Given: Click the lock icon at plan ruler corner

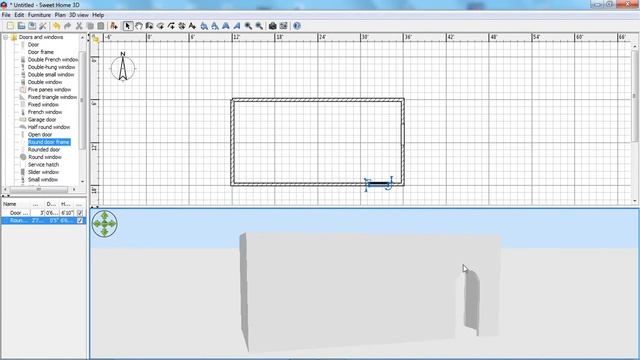Looking at the screenshot, I should (x=96, y=39).
